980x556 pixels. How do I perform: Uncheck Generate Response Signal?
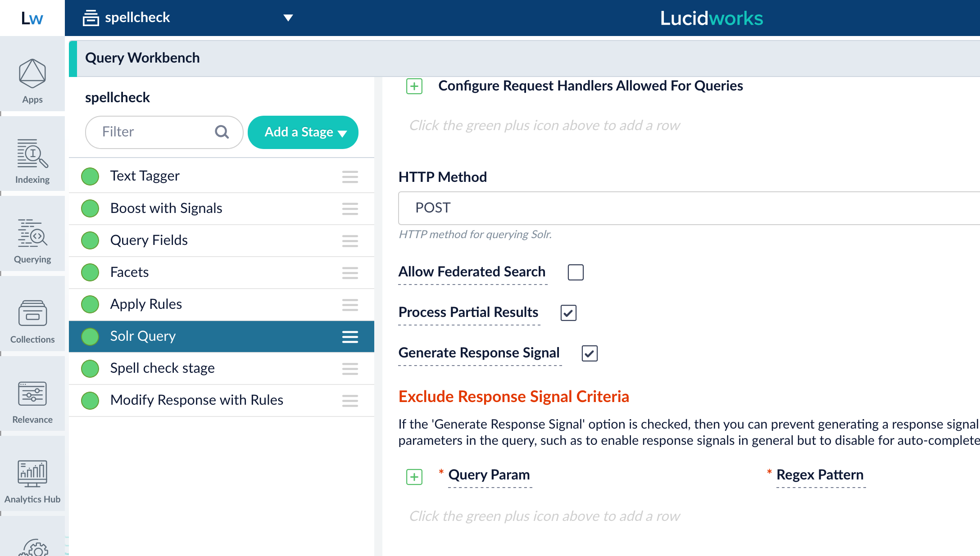tap(590, 353)
